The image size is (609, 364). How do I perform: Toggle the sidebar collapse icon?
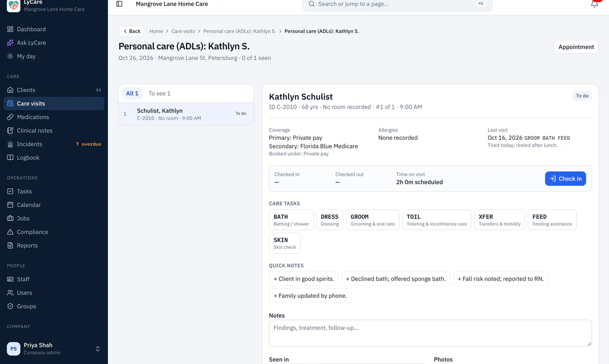point(119,4)
